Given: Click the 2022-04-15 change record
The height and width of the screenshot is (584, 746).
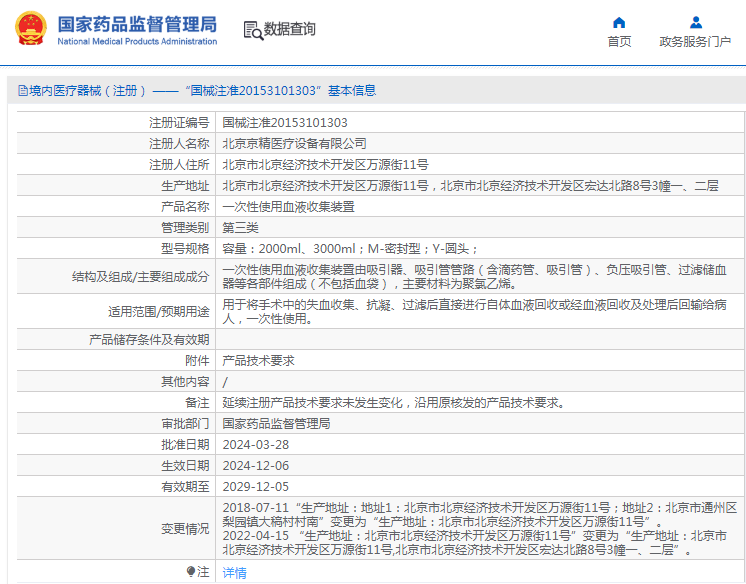Looking at the screenshot, I should (x=474, y=543).
